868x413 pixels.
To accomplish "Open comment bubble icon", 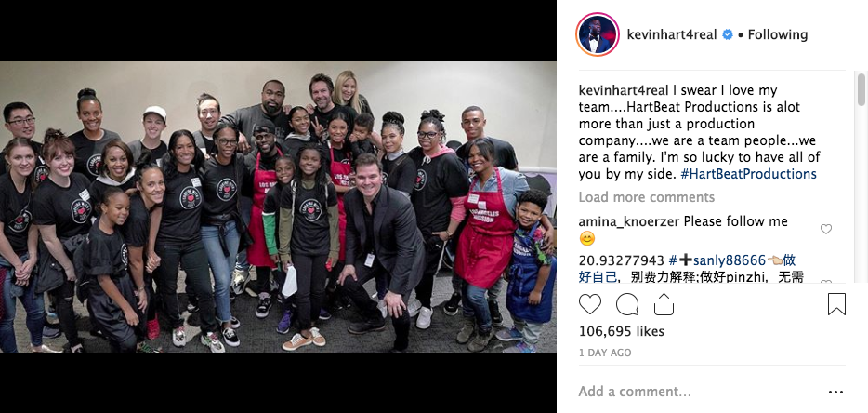I will pyautogui.click(x=626, y=304).
